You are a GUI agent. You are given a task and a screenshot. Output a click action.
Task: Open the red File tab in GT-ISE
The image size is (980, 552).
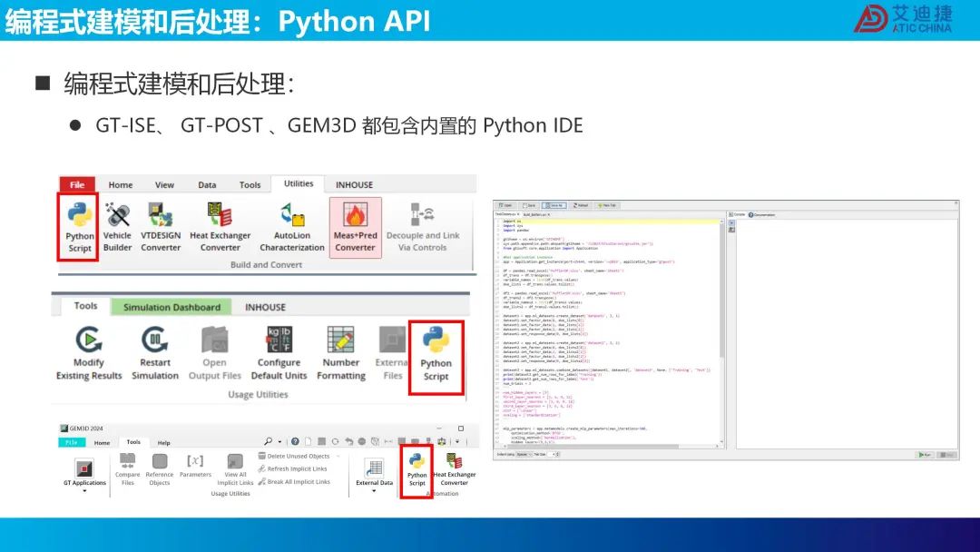(x=77, y=184)
